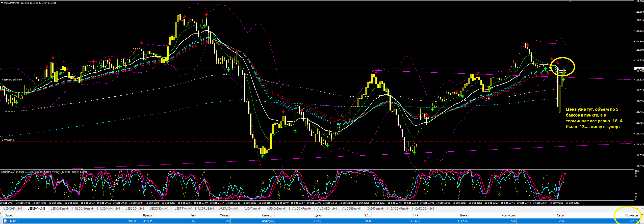Sort orders by the Ордер column header
This screenshot has width=644, height=224.
point(9,215)
